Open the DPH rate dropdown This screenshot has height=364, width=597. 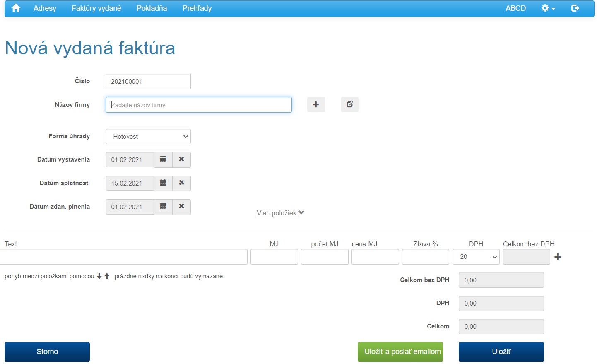(x=476, y=257)
